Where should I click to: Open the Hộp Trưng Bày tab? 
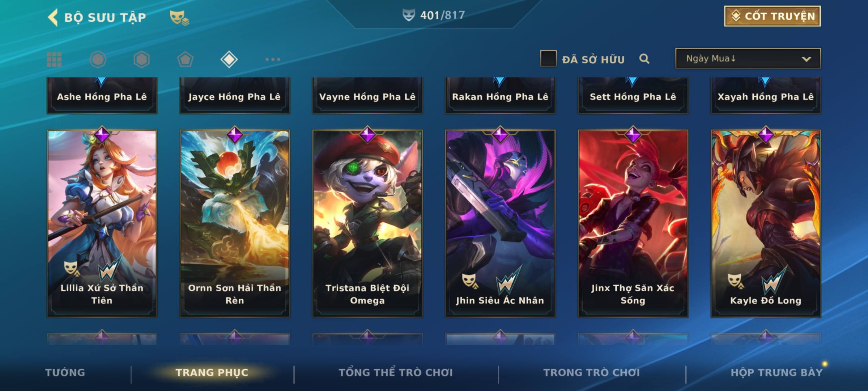coord(776,373)
